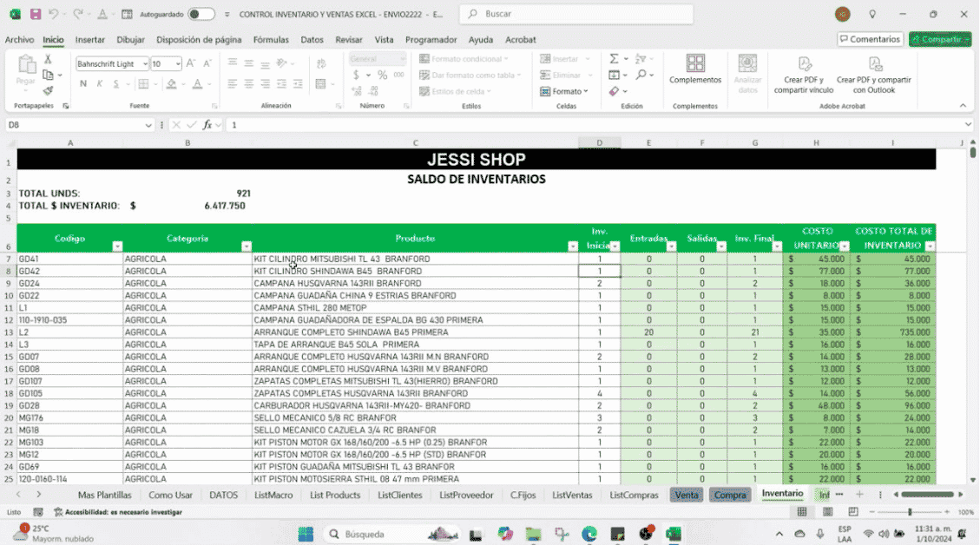
Task: Select the Format Painter brush icon
Action: [x=48, y=90]
